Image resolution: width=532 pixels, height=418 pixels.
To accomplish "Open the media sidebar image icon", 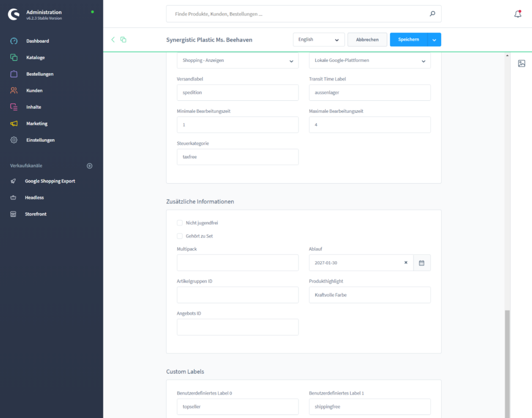I will [522, 63].
